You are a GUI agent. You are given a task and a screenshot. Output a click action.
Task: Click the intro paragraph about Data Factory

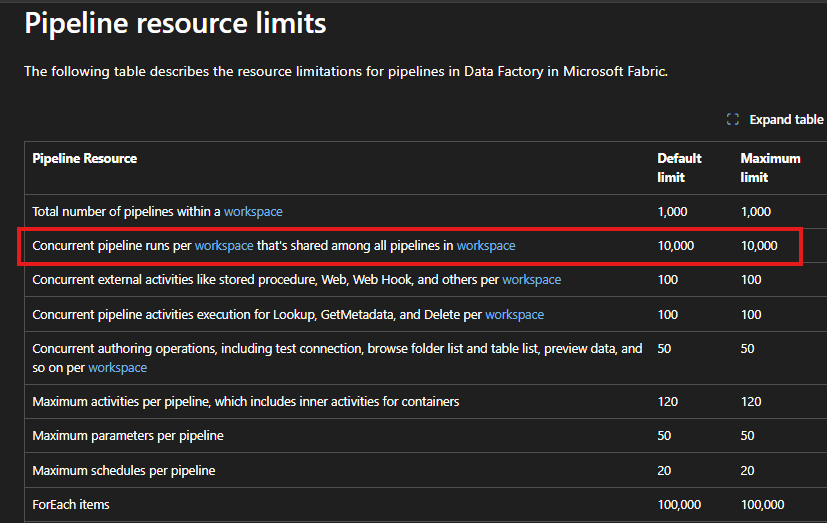(x=346, y=71)
